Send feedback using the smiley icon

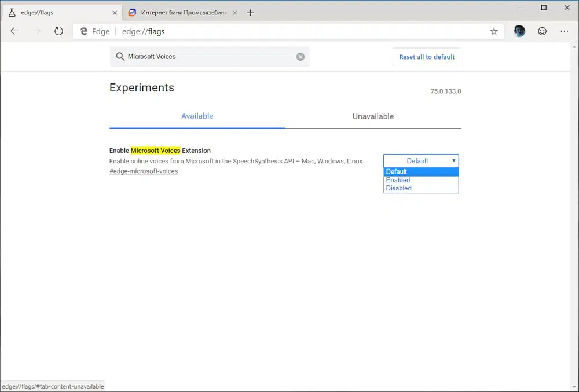coord(542,31)
